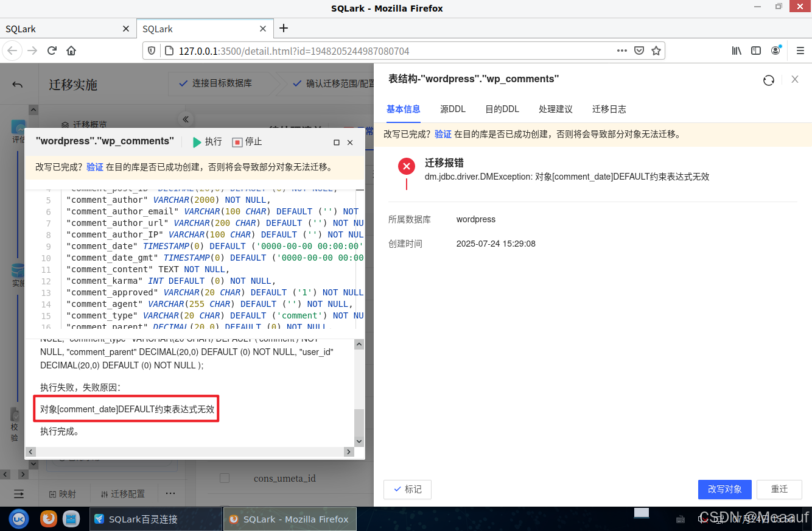Open the 校验 sidebar section
Image resolution: width=812 pixels, height=531 pixels.
[x=15, y=424]
